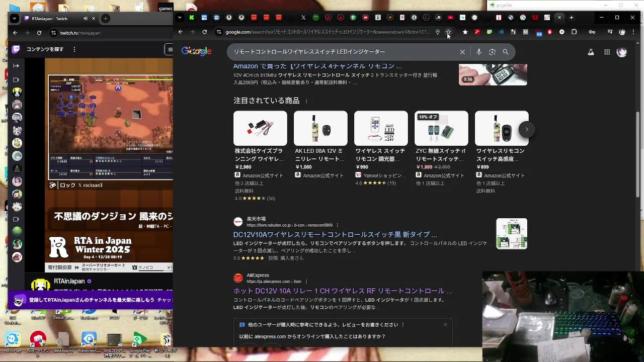Viewport: 644px width, 362px height.
Task: Open the DC12V10A wireless switch Rakuten link
Action: pyautogui.click(x=335, y=235)
